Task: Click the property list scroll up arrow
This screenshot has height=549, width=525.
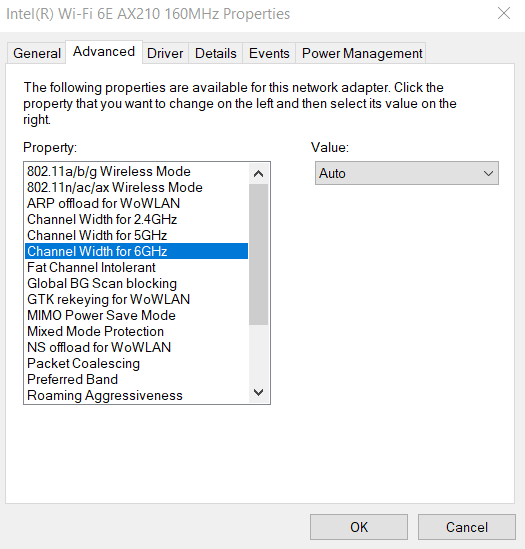Action: 258,174
